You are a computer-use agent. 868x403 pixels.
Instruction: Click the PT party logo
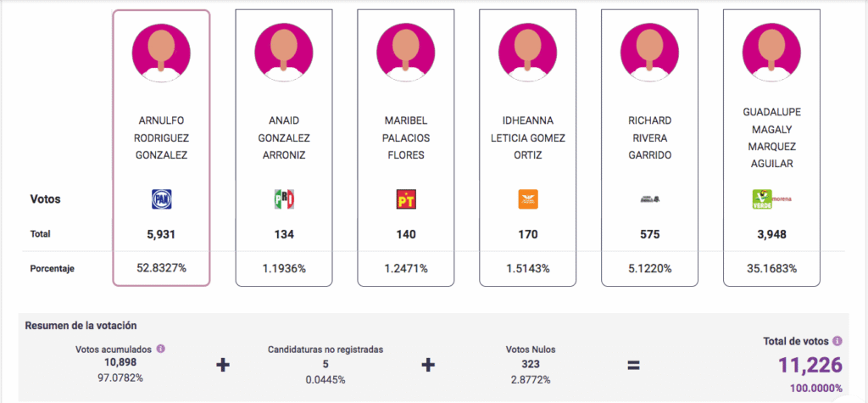click(x=406, y=199)
